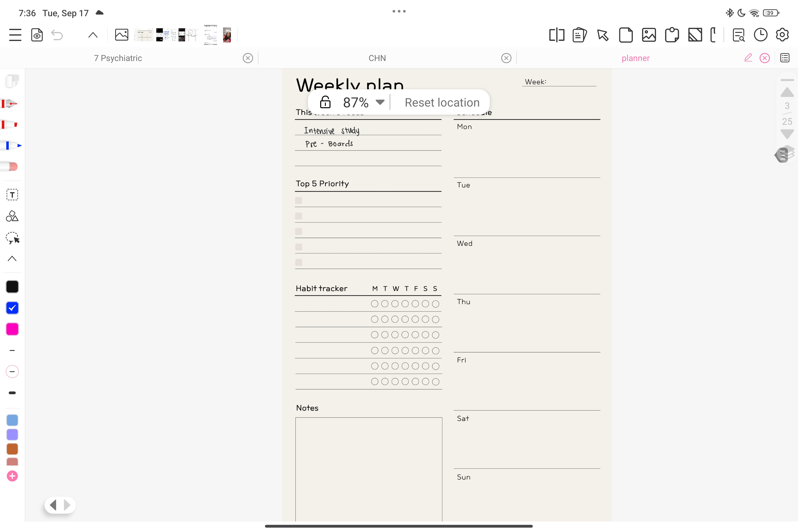Toggle the zoom lock icon
This screenshot has height=532, width=798.
(325, 102)
